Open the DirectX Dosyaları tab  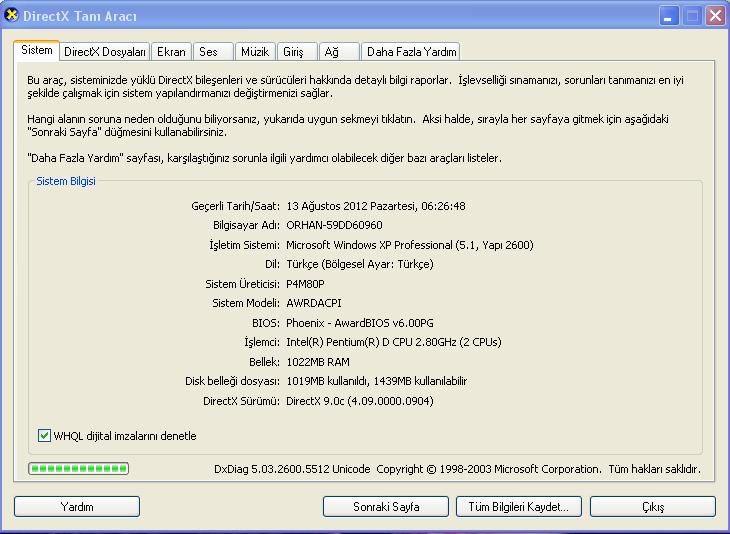[105, 52]
